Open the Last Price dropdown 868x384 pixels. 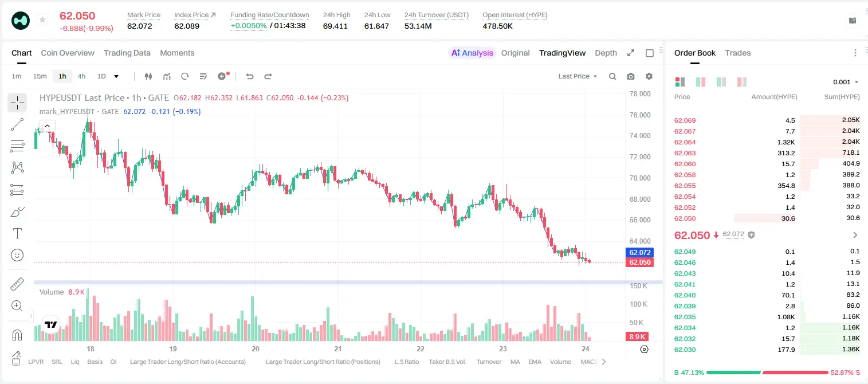click(578, 76)
